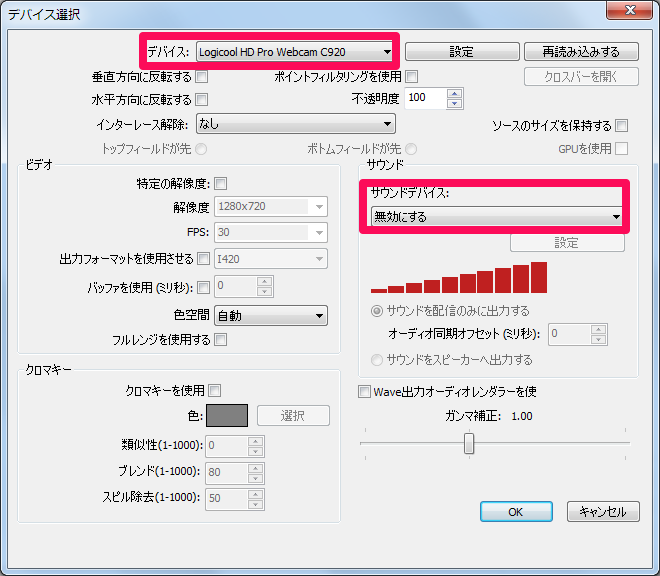Open the output format dropdown showing I420
The height and width of the screenshot is (576, 660).
tap(271, 259)
